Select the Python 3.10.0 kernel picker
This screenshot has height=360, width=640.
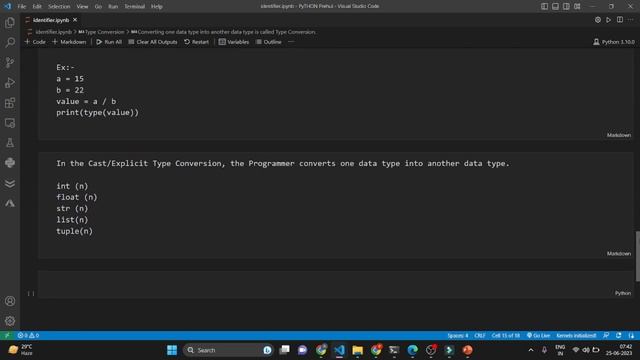tap(614, 42)
